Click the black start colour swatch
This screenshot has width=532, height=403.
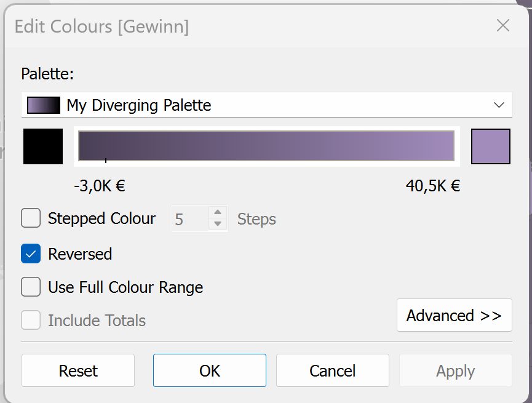pos(43,146)
